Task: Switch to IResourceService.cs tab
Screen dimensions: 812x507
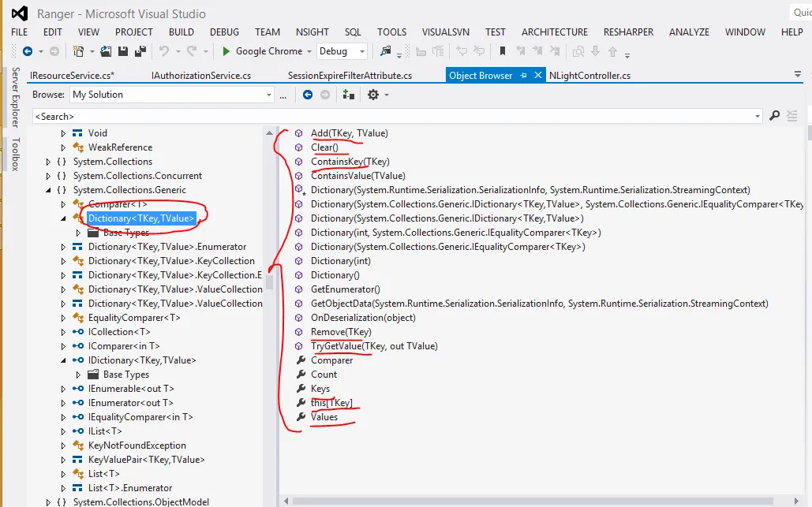Action: (73, 76)
